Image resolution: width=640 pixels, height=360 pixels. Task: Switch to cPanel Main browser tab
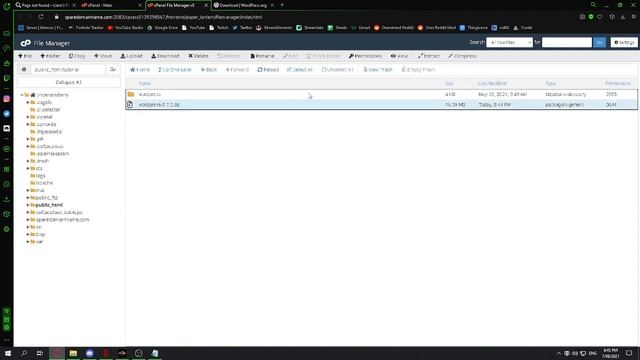[x=110, y=5]
